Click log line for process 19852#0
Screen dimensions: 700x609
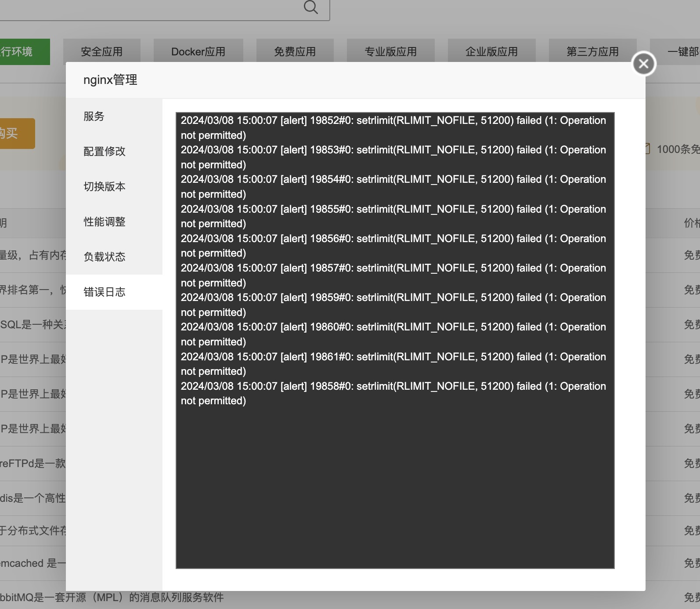coord(393,128)
